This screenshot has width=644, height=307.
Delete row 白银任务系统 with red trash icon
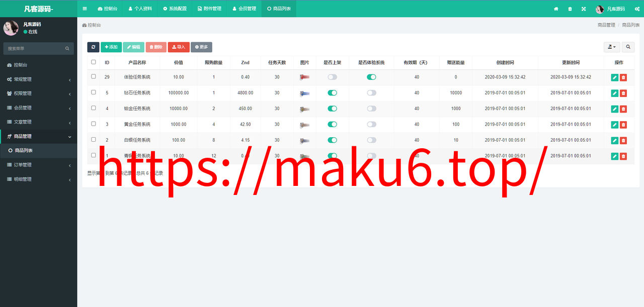[x=623, y=141]
